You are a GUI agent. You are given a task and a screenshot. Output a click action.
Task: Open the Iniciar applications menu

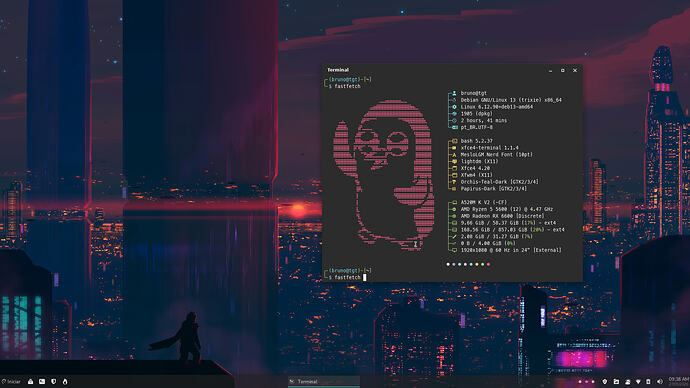[11, 381]
